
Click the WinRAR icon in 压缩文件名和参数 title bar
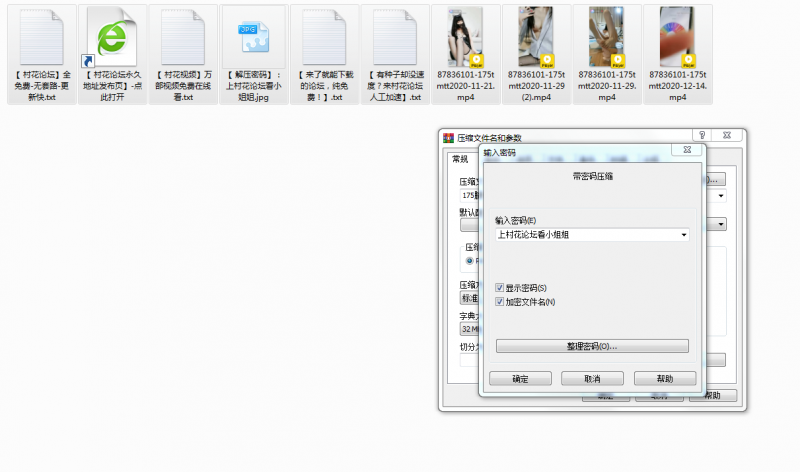(448, 138)
